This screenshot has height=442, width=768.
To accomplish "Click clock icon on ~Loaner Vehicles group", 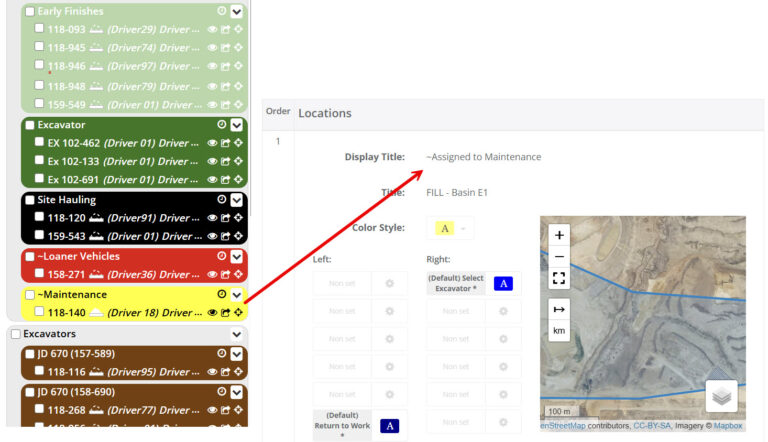I will (222, 256).
